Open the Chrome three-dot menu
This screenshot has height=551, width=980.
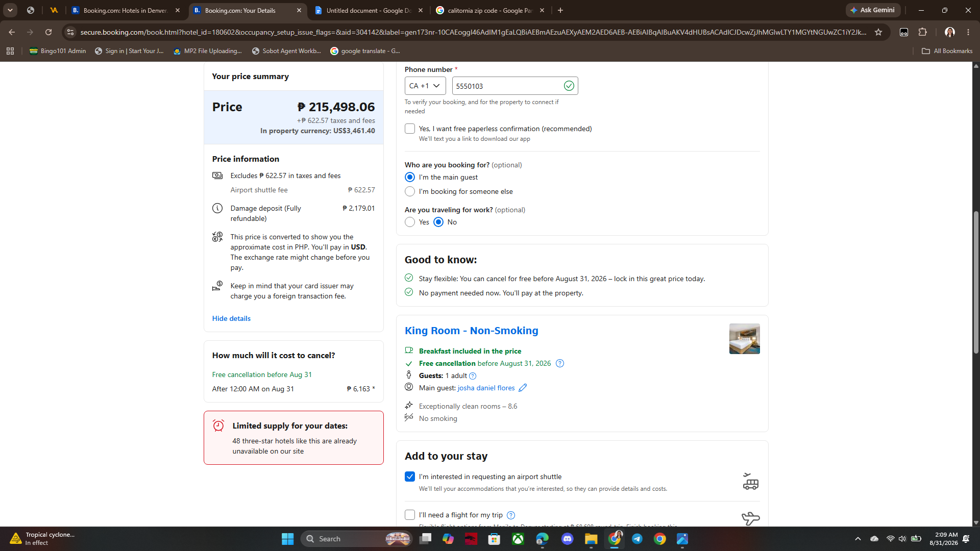(968, 32)
